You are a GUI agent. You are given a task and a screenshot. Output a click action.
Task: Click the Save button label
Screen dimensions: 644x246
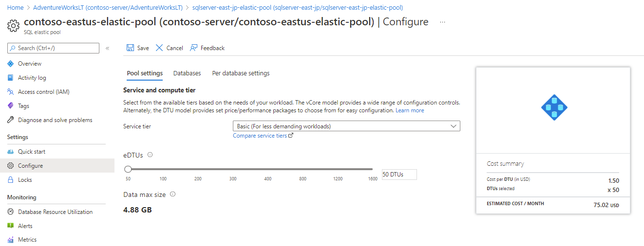coord(143,48)
